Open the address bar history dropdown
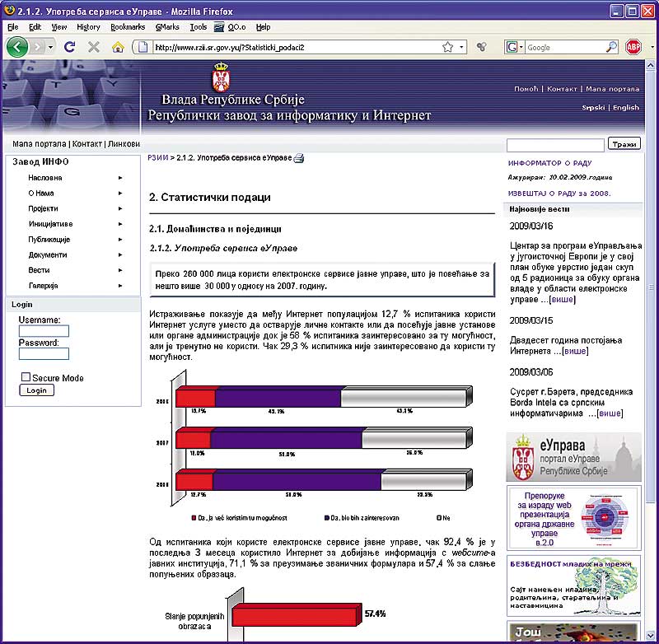Screen dimensions: 659x644 coord(461,47)
